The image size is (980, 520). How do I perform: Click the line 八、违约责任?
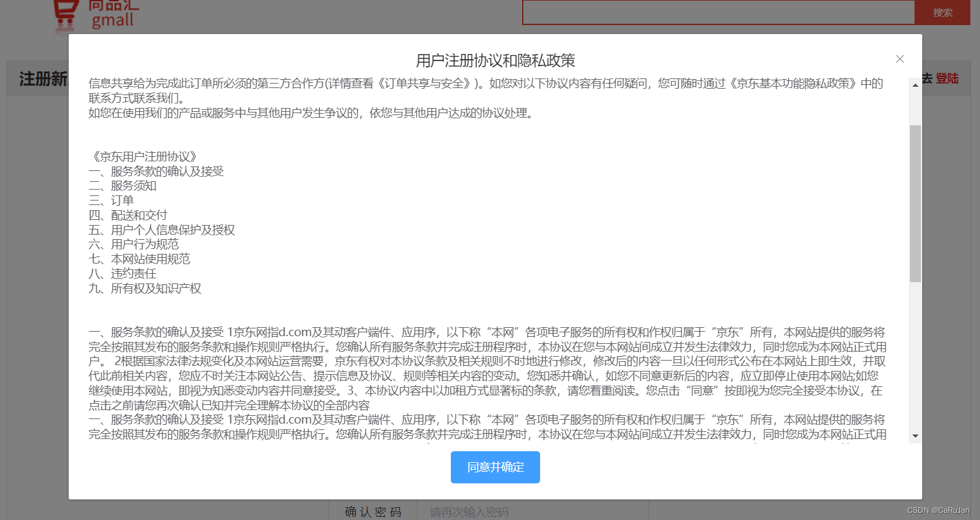(x=123, y=274)
